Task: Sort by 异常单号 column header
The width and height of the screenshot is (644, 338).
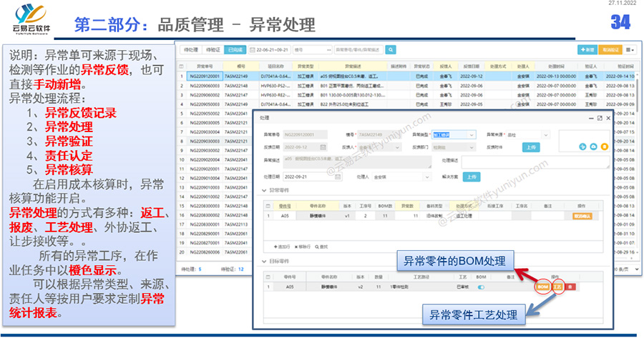Action: [205, 66]
